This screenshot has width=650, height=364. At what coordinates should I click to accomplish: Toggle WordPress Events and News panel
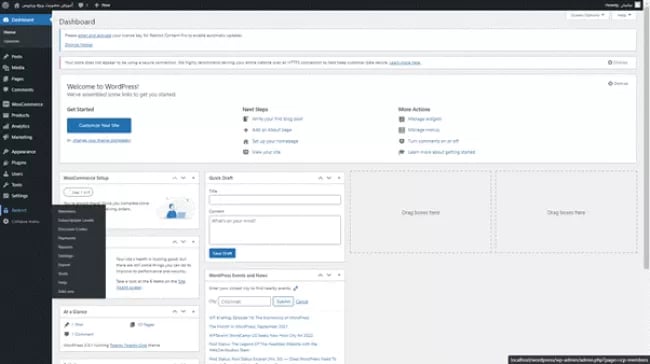click(x=339, y=275)
